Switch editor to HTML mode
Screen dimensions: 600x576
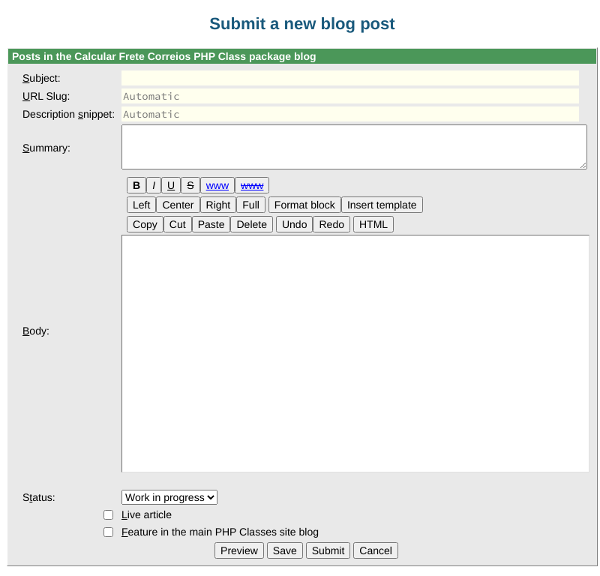coord(373,224)
